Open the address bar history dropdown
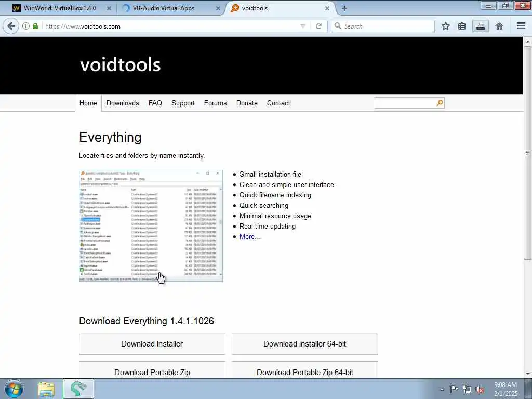Image resolution: width=532 pixels, height=399 pixels. pos(303,26)
